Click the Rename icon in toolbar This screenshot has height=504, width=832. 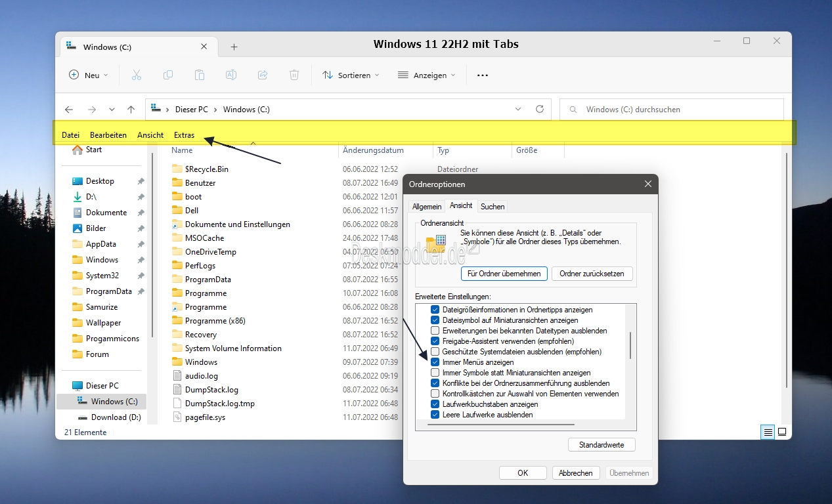click(x=231, y=75)
